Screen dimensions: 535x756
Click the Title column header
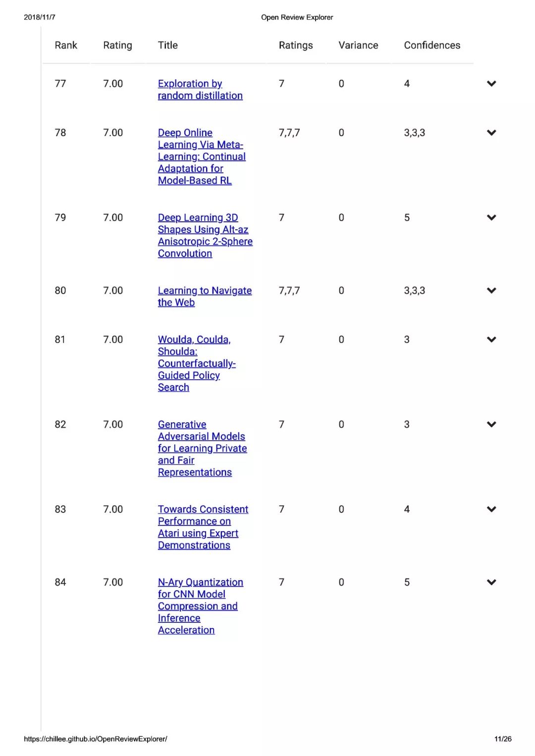167,45
